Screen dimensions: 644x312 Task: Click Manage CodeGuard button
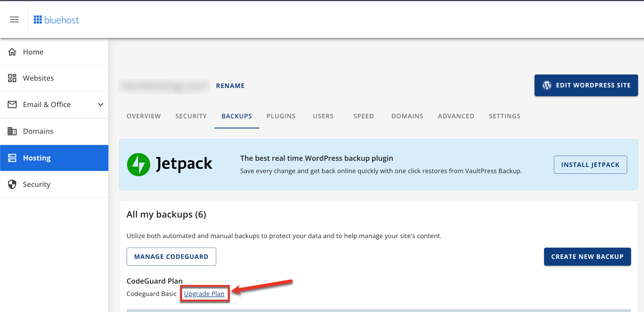pos(171,257)
